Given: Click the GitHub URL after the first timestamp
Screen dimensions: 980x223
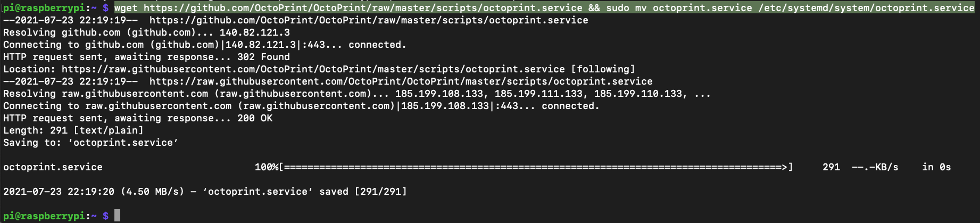Looking at the screenshot, I should [369, 20].
